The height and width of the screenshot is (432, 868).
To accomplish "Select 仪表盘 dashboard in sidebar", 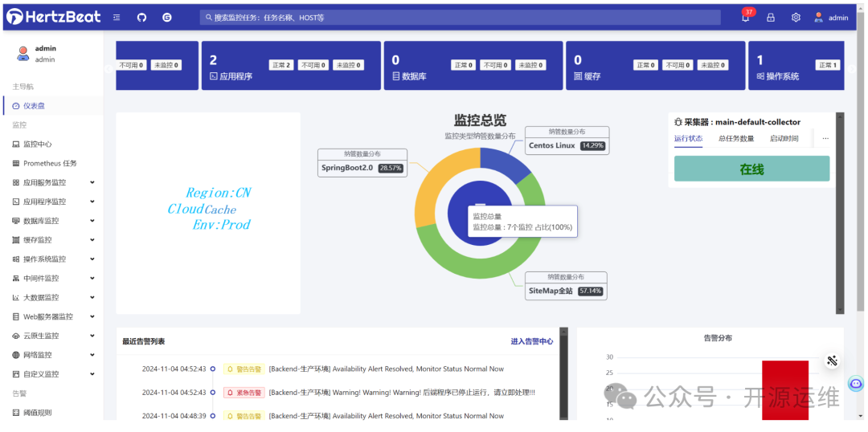I will [52, 106].
